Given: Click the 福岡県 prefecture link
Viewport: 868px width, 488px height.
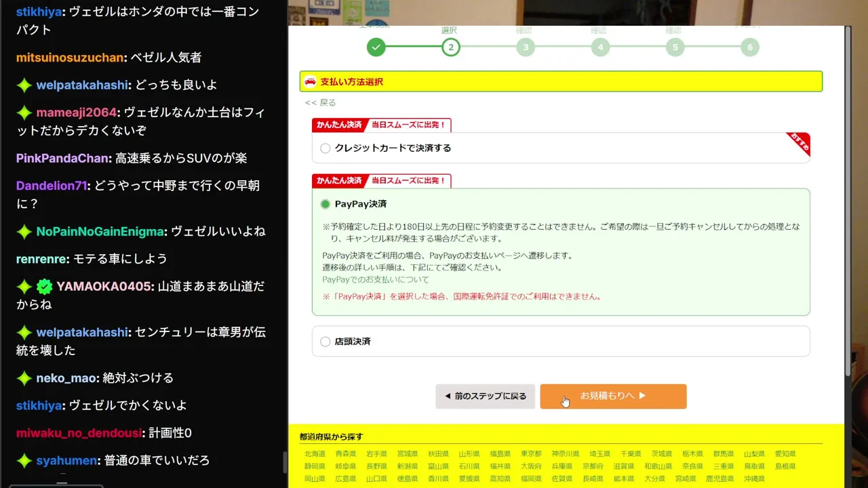Looking at the screenshot, I should tap(531, 479).
